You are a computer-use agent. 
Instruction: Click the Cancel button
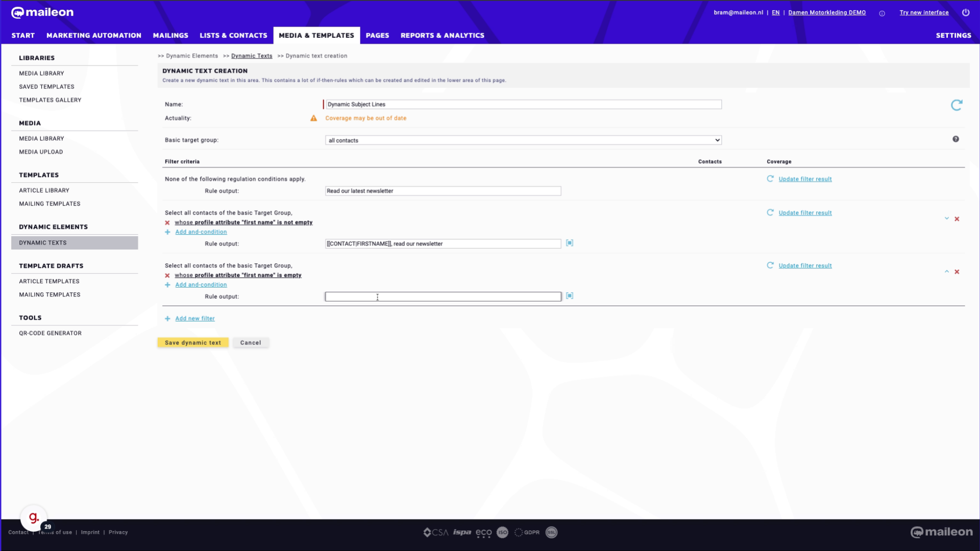tap(251, 343)
